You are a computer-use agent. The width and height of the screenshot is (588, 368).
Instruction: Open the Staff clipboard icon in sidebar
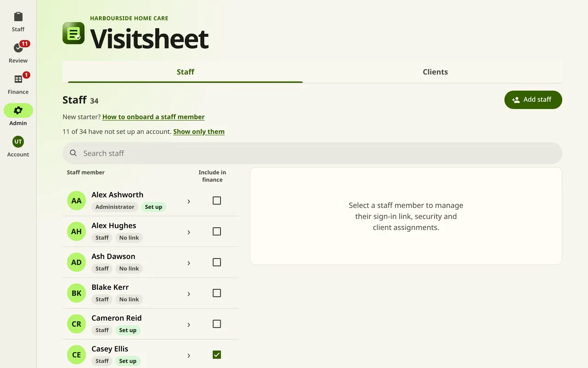pos(18,17)
